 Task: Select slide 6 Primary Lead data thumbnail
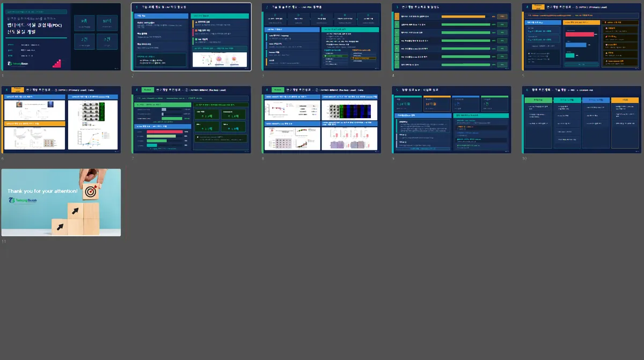click(x=61, y=119)
